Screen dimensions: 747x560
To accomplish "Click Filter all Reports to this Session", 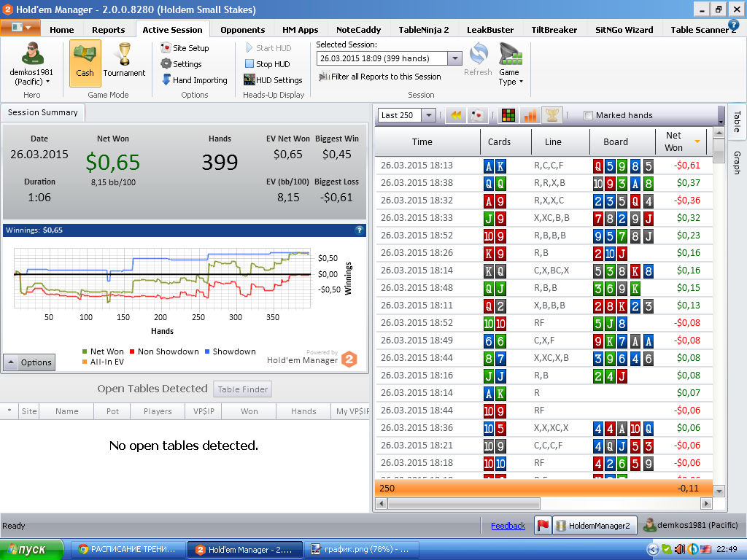I will [x=379, y=76].
